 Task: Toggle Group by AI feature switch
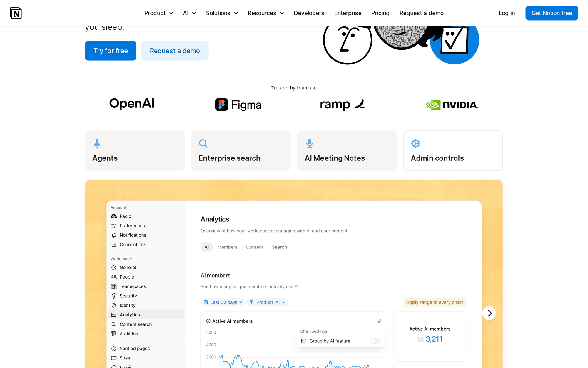pos(375,341)
